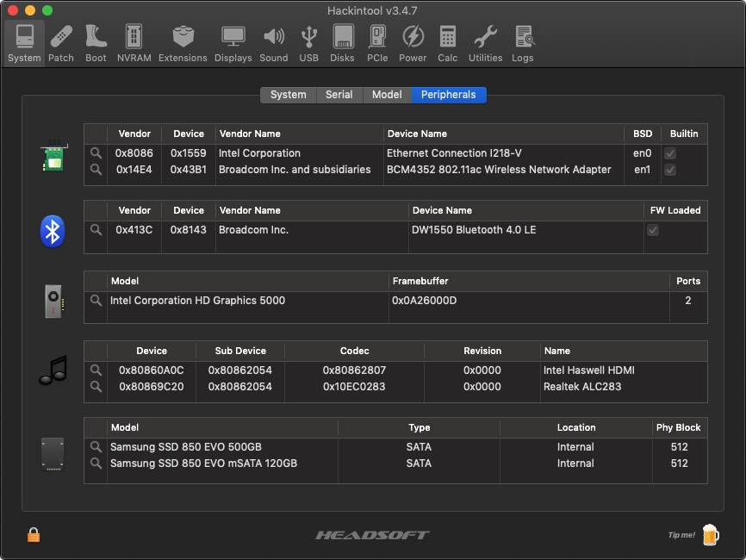Screen dimensions: 746x560
Task: Open the Logs section
Action: (x=523, y=44)
